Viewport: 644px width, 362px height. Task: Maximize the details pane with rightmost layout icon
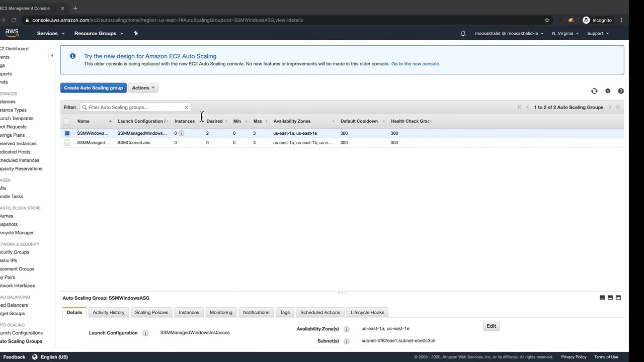click(x=618, y=298)
